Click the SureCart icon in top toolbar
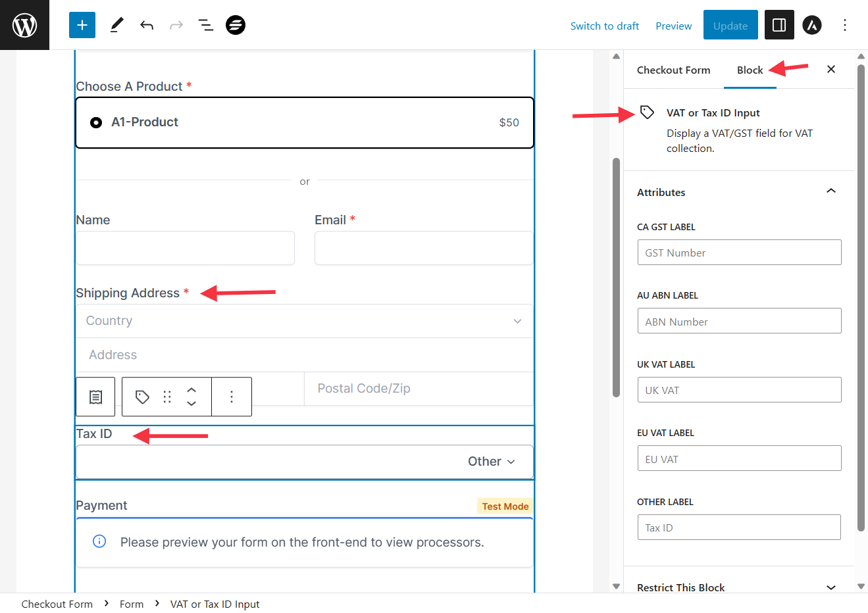Viewport: 868px width, 613px height. [x=236, y=25]
